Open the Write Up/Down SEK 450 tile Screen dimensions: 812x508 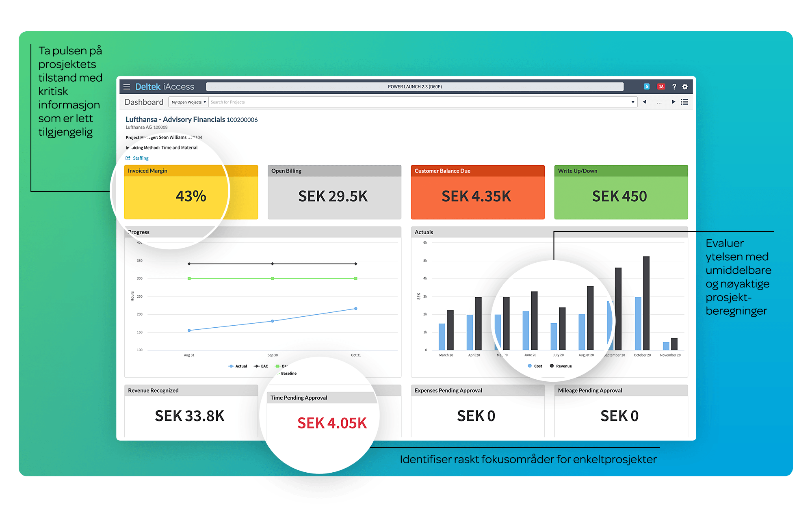pos(621,192)
